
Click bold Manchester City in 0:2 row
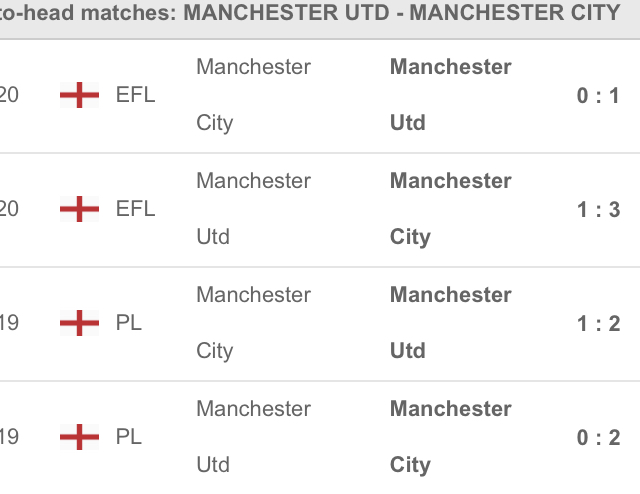tap(451, 437)
